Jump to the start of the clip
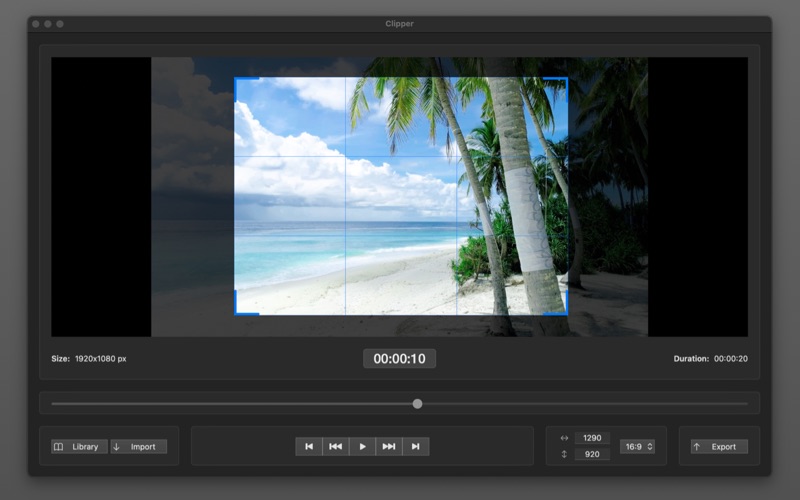Viewport: 800px width, 500px height. click(x=309, y=446)
